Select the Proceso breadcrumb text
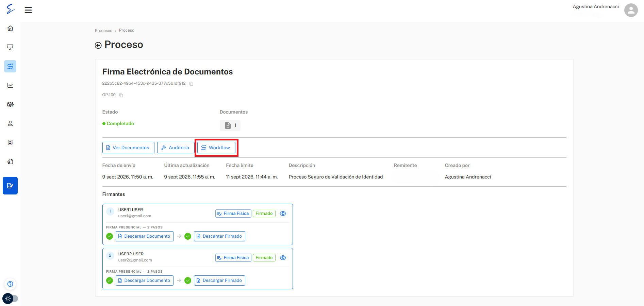644x306 pixels. click(127, 30)
